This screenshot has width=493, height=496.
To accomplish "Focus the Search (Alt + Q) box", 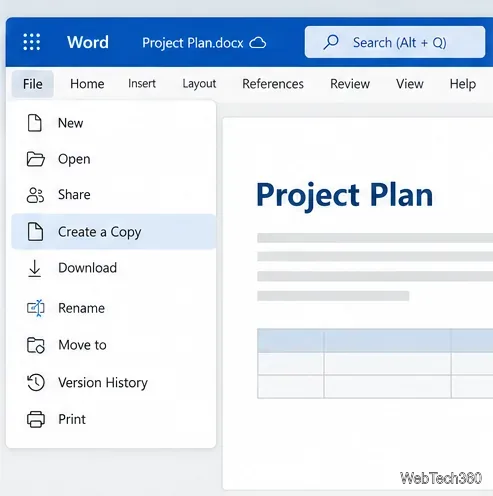I will pyautogui.click(x=395, y=42).
